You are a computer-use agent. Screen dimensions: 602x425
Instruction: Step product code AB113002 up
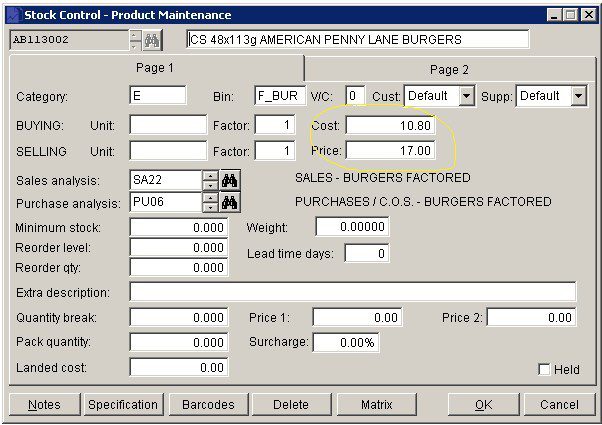coord(134,35)
